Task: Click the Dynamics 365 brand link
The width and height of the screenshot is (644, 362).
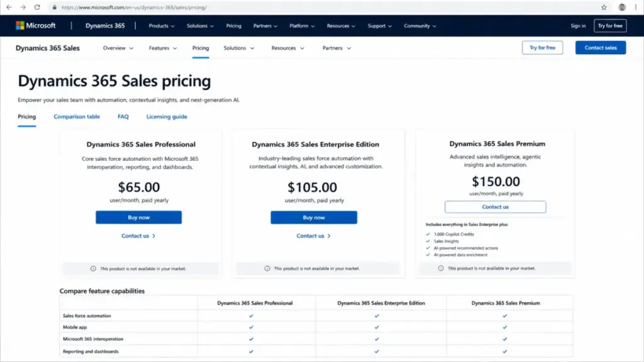Action: pyautogui.click(x=105, y=25)
